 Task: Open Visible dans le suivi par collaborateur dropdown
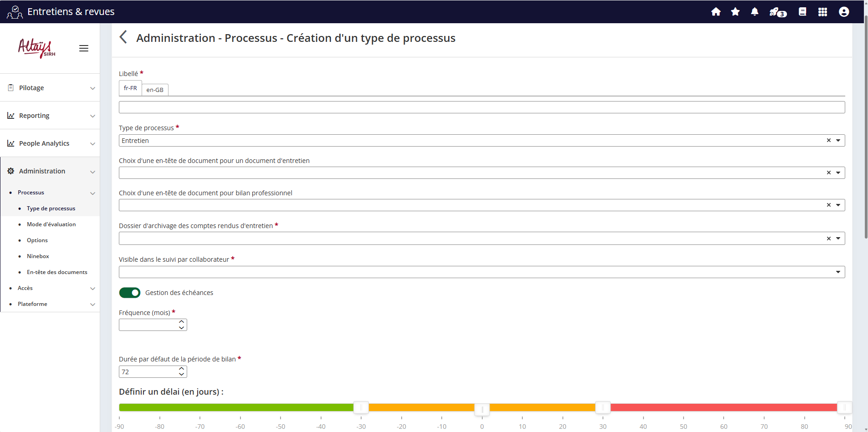pos(838,272)
